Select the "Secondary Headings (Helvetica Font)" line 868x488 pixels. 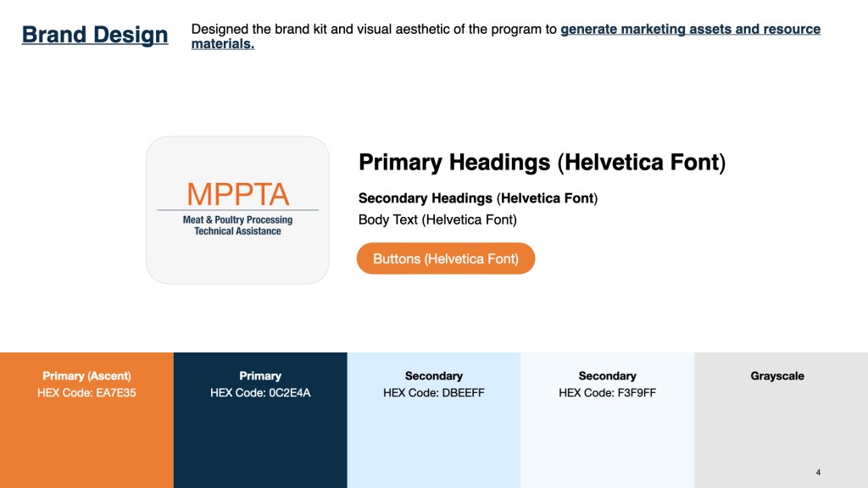pos(478,198)
